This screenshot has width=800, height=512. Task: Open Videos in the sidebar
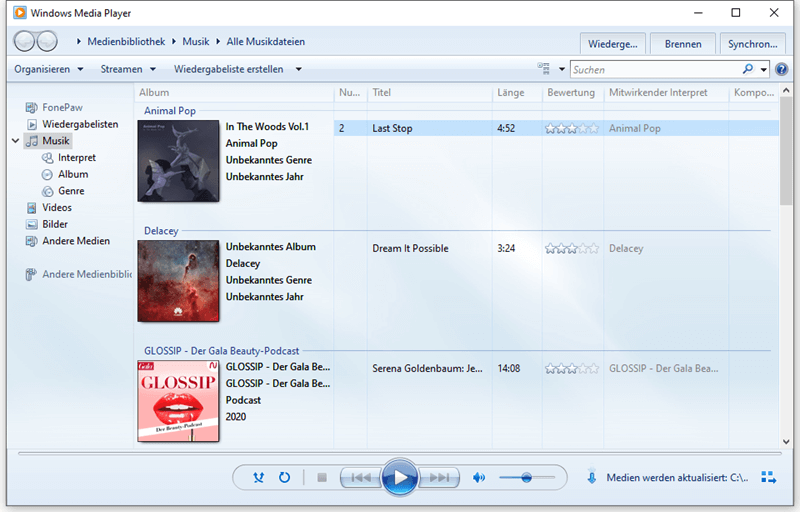coord(49,208)
